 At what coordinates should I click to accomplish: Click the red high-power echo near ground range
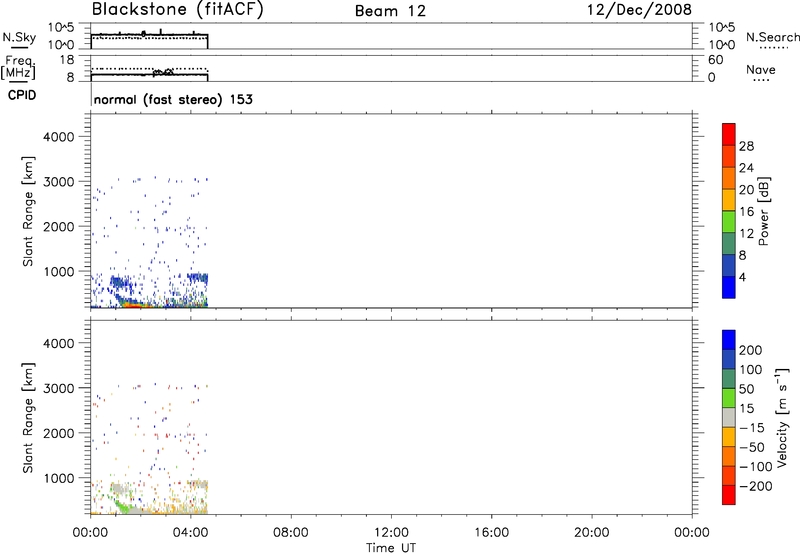click(x=133, y=306)
